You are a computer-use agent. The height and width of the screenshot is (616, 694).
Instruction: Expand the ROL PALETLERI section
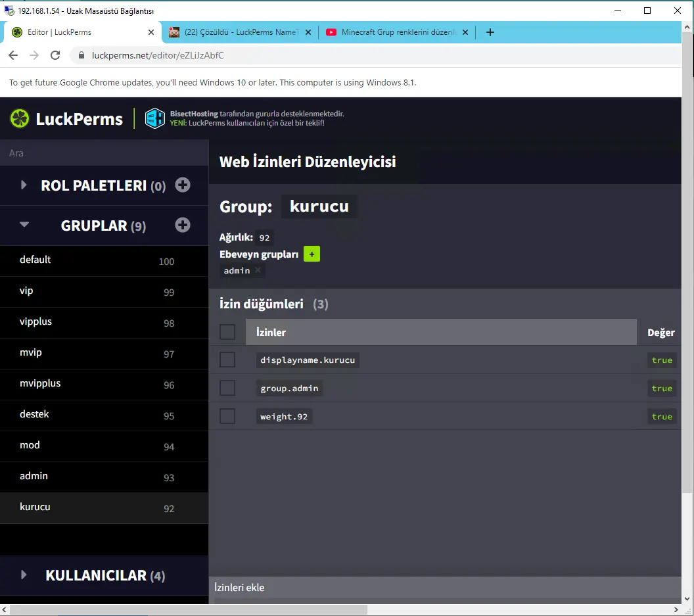[24, 185]
